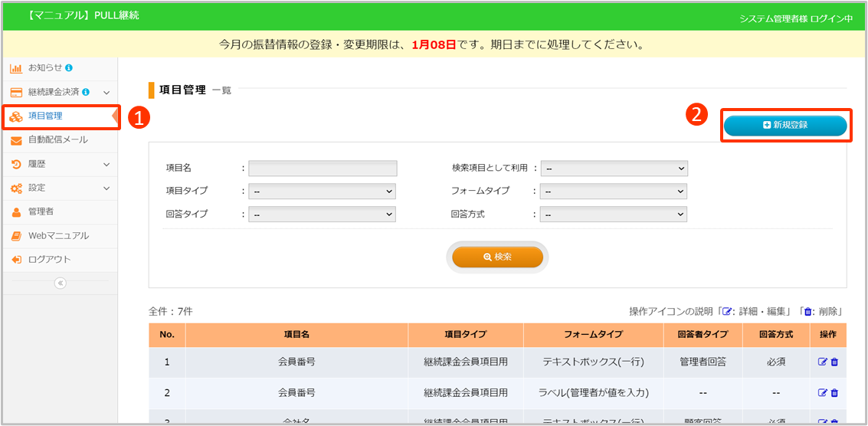The image size is (868, 426).
Task: Open the フォームタイプ dropdown
Action: (614, 192)
